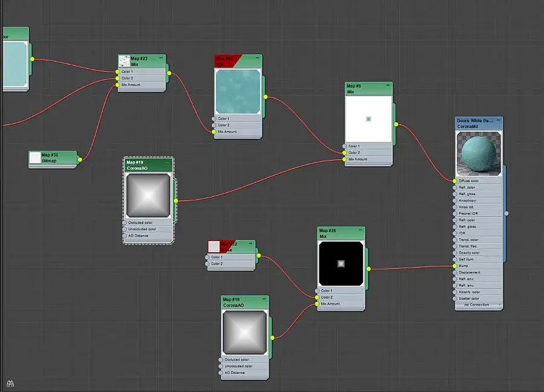Select the Map #6 Mix node title

[x=354, y=89]
